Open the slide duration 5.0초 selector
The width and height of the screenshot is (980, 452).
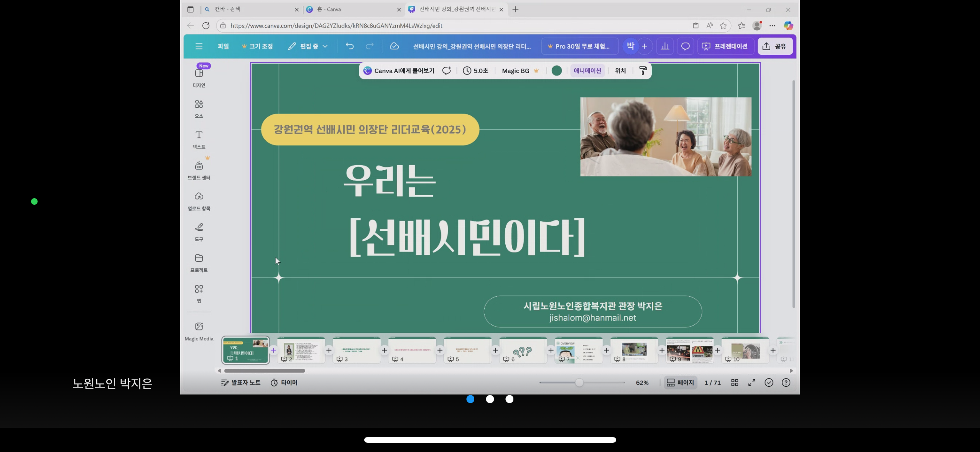[x=475, y=71]
